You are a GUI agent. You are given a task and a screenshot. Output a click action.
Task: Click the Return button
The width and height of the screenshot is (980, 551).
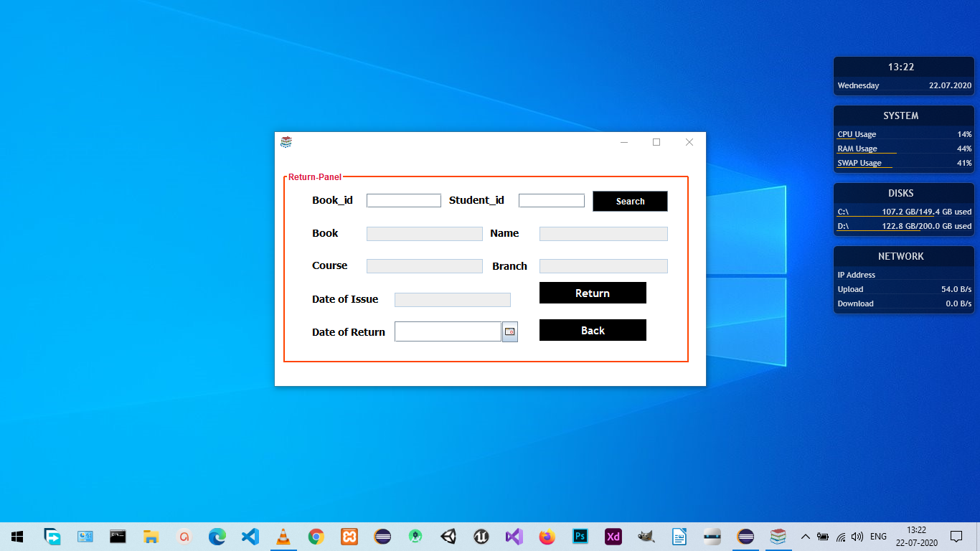(593, 293)
